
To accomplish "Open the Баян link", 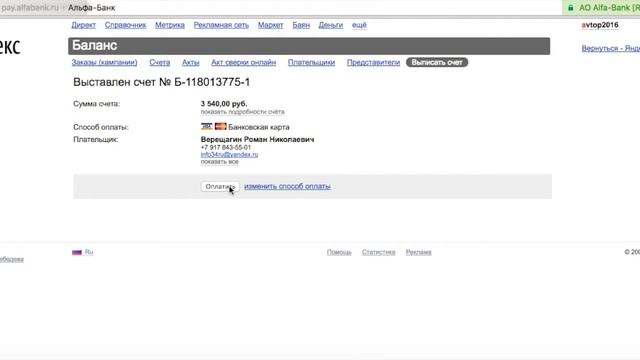I will coord(301,25).
